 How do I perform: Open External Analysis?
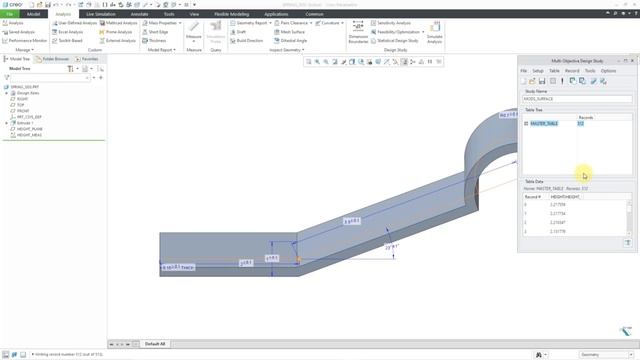pyautogui.click(x=118, y=41)
